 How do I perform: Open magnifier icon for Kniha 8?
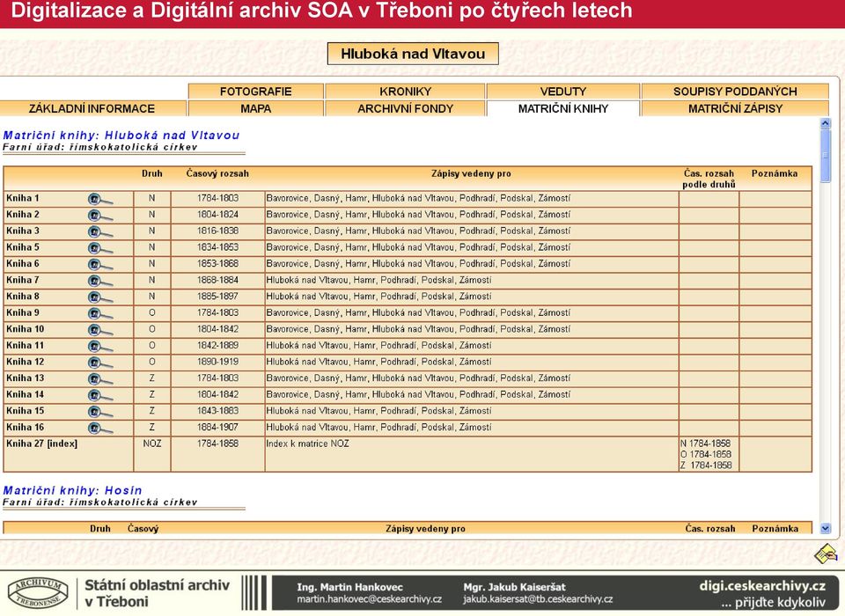coord(99,297)
